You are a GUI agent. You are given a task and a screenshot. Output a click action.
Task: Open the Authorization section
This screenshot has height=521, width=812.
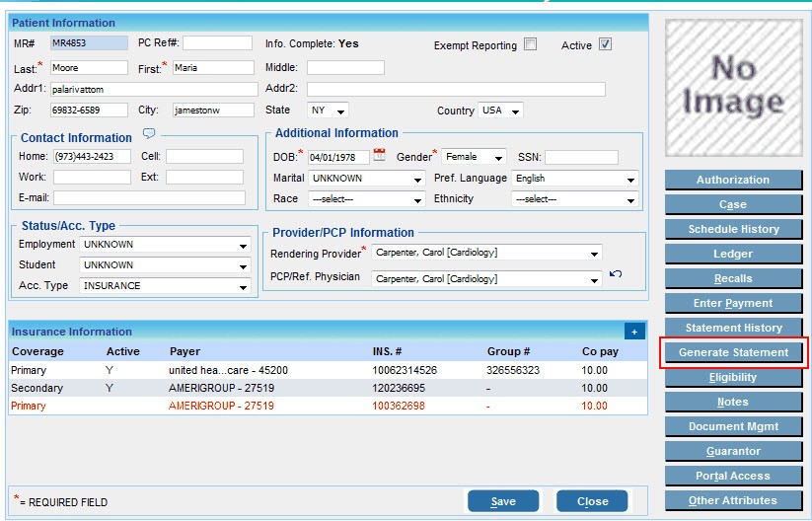coord(732,180)
